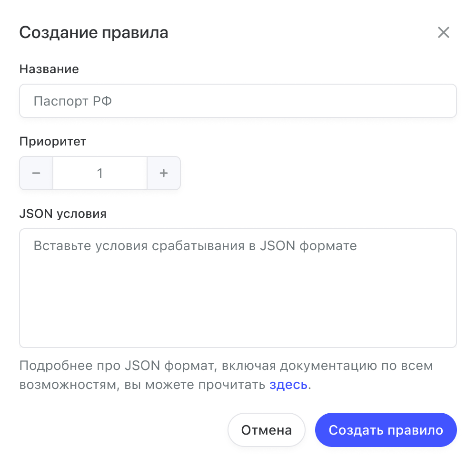Focus the priority number field
This screenshot has width=476, height=466.
point(100,173)
